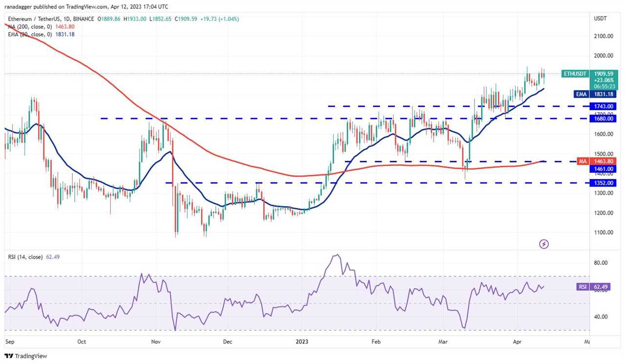Click the Apr label on time axis

(x=517, y=342)
